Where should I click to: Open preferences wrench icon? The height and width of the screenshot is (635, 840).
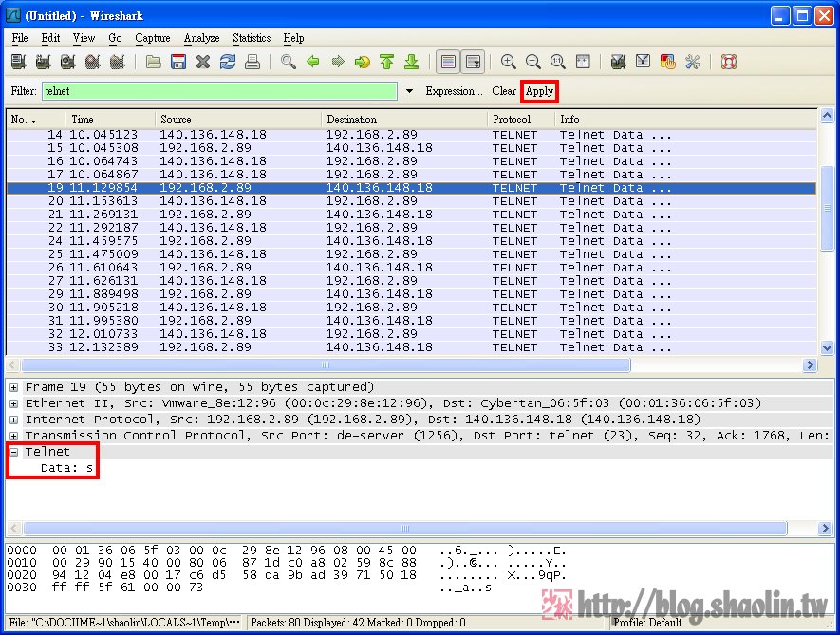[x=692, y=62]
